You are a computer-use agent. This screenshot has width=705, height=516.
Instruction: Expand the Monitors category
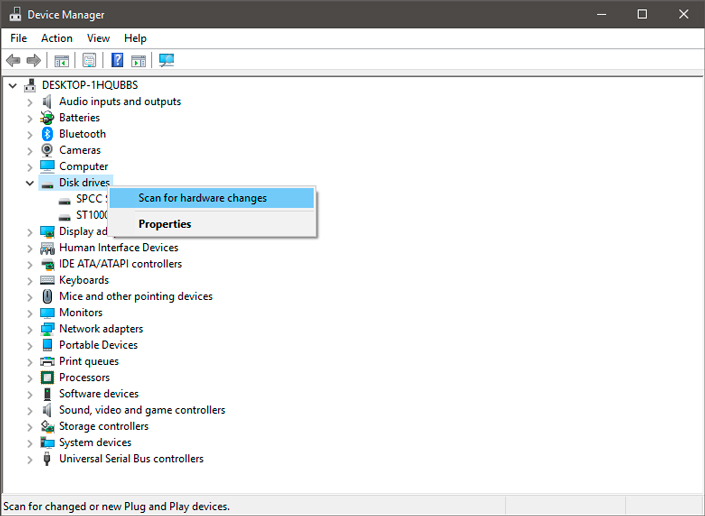pyautogui.click(x=30, y=313)
